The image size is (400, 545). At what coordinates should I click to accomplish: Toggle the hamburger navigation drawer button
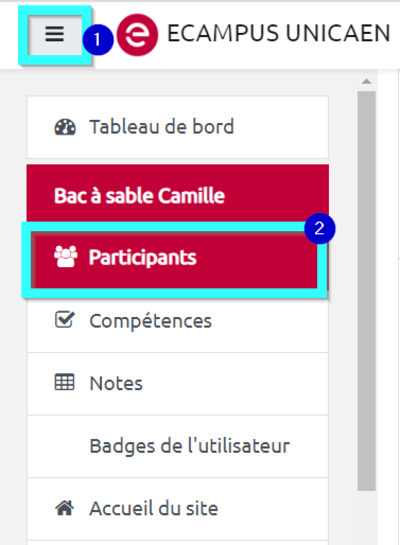tap(55, 35)
